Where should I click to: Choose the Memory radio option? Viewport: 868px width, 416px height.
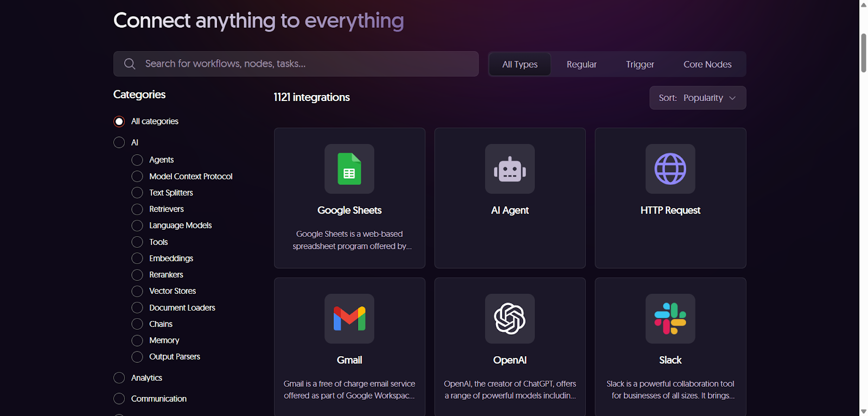(x=137, y=341)
